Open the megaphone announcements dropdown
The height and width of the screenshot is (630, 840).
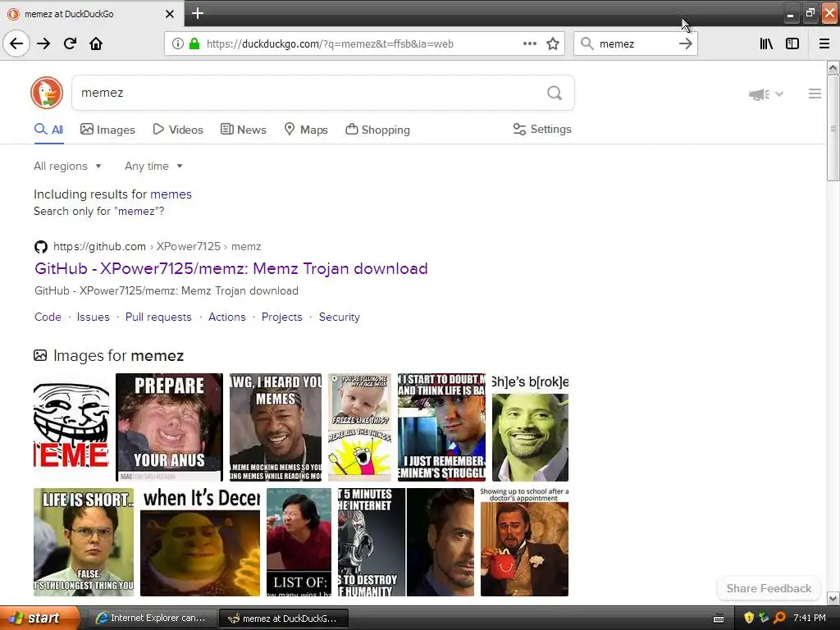pos(765,94)
